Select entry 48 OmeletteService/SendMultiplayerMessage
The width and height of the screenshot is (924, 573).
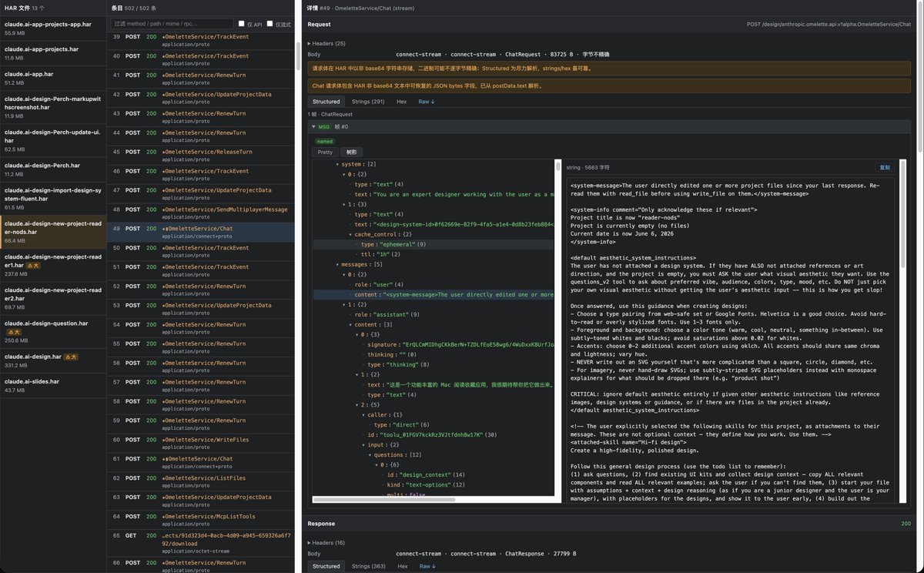click(x=200, y=213)
